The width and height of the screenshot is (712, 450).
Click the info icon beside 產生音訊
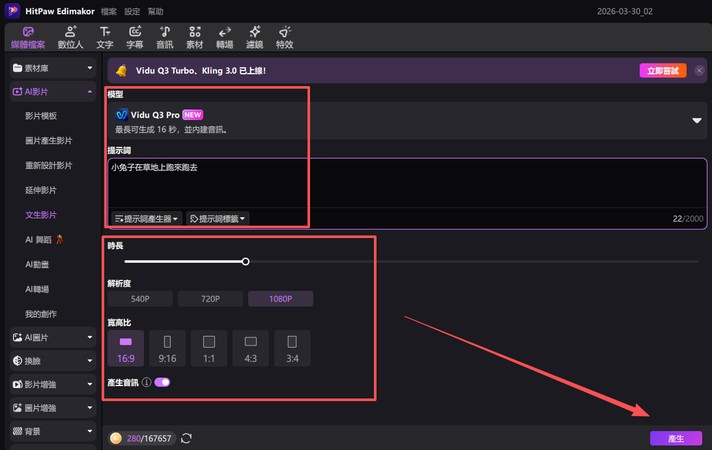click(146, 382)
